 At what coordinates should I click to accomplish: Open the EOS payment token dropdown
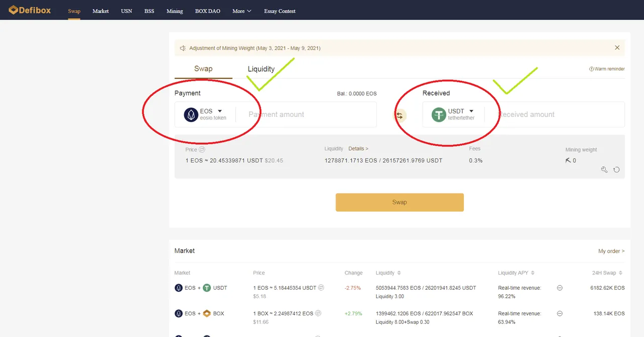[x=220, y=111]
